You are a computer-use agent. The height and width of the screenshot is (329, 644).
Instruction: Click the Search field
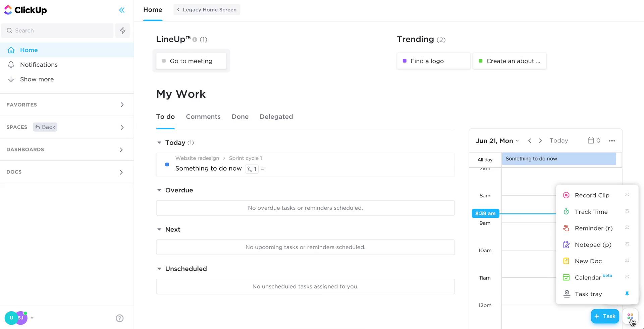click(x=57, y=30)
